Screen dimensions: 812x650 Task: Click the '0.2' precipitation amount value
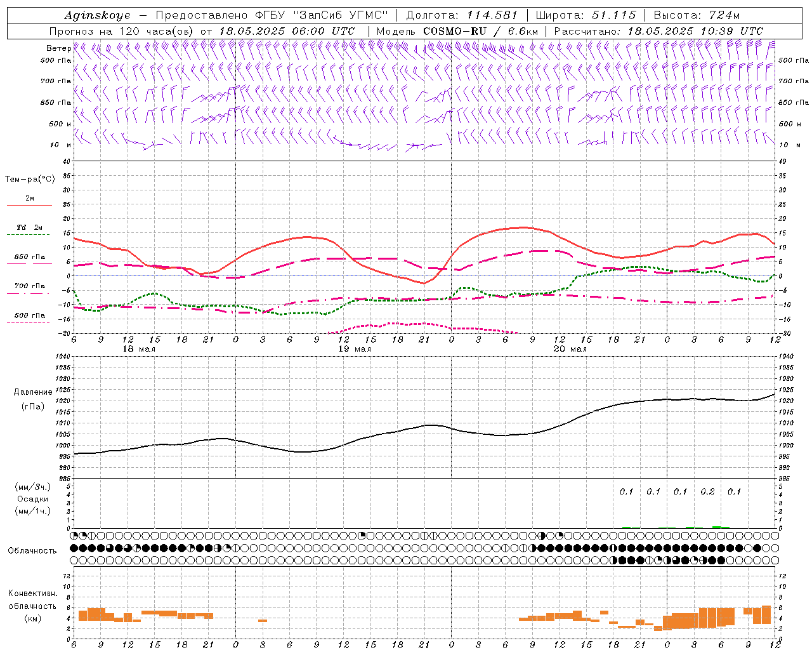[707, 492]
